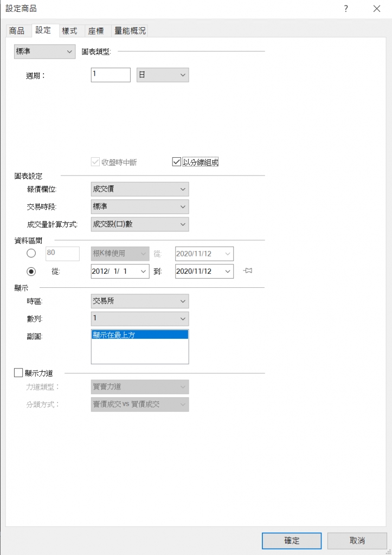The width and height of the screenshot is (392, 555).
Task: Open the 報價欄位 dropdown showing 成交價
Action: [x=140, y=189]
